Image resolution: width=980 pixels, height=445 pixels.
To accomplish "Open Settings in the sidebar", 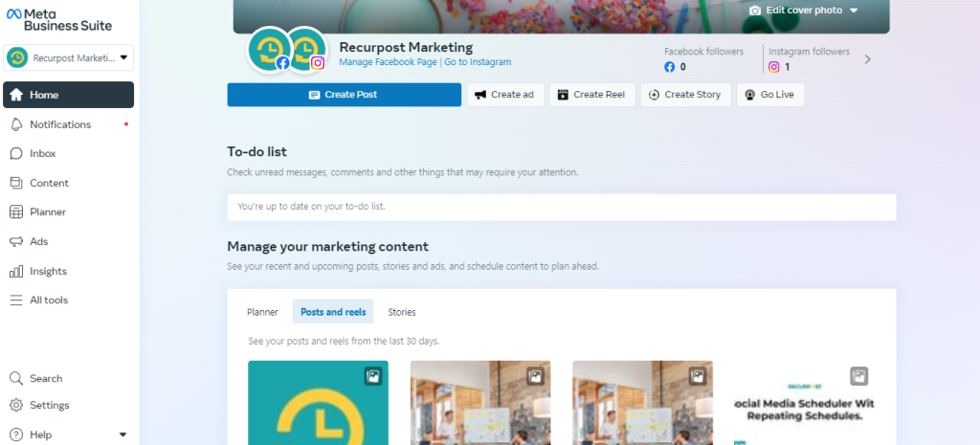I will (x=68, y=405).
